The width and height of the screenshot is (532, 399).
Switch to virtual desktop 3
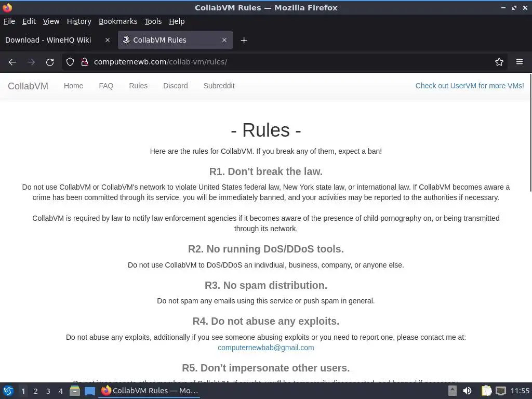click(x=48, y=391)
